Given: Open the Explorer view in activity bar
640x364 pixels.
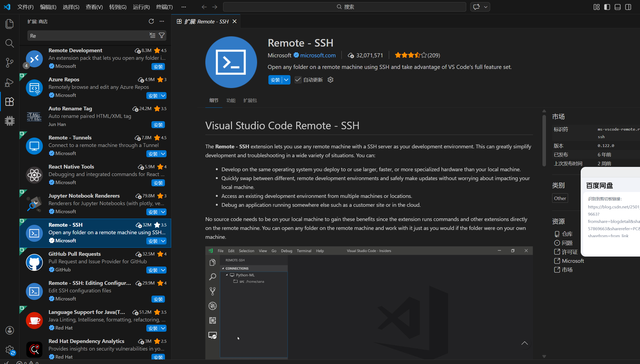Looking at the screenshot, I should click(x=9, y=24).
